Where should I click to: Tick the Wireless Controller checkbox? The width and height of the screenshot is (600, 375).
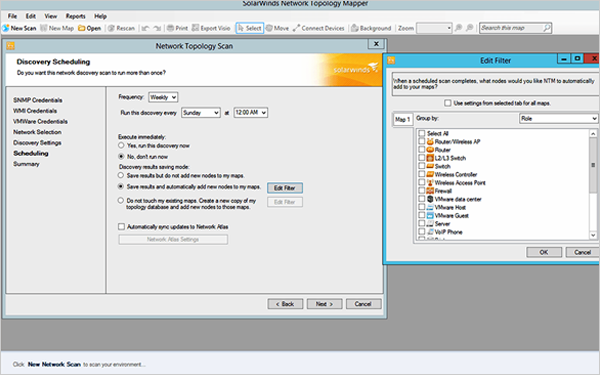click(x=422, y=174)
